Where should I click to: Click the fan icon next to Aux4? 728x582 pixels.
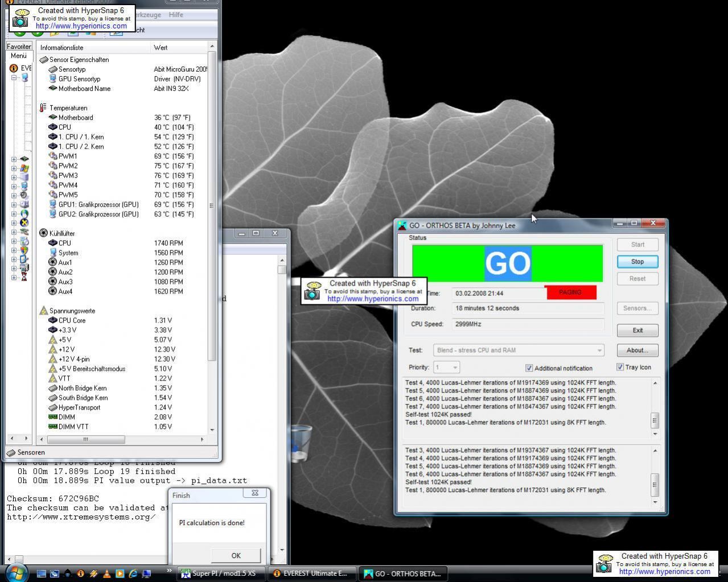click(x=53, y=291)
